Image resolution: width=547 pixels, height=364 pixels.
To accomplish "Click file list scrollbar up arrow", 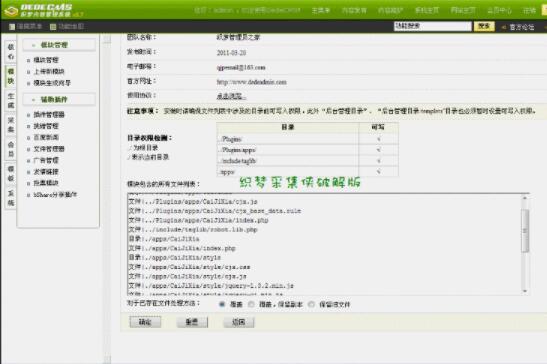I will [525, 198].
